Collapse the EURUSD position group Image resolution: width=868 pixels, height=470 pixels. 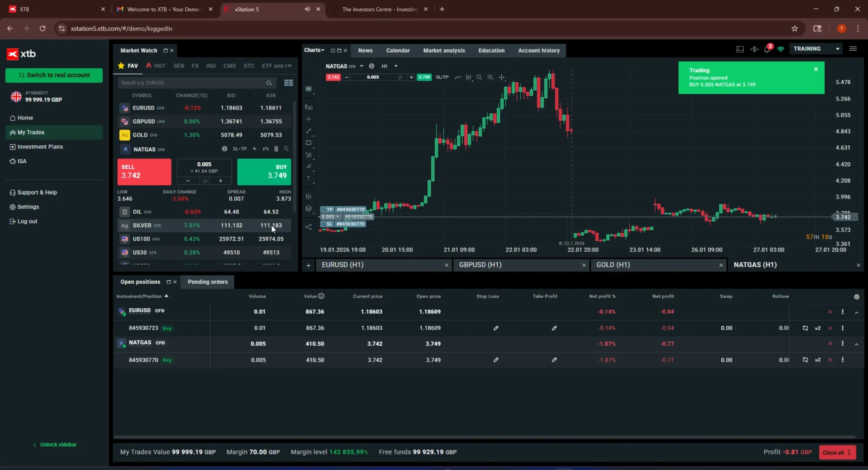[x=856, y=312]
